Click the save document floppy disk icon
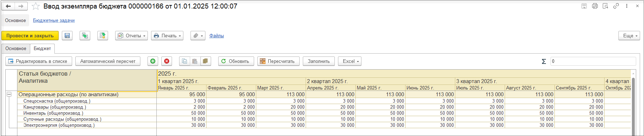Image resolution: width=644 pixels, height=136 pixels. point(67,36)
